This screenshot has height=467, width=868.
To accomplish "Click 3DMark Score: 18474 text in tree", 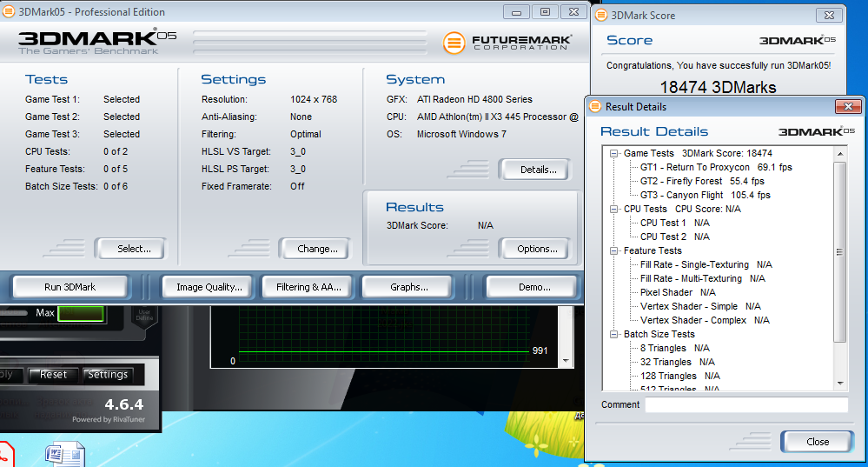I will coord(727,153).
